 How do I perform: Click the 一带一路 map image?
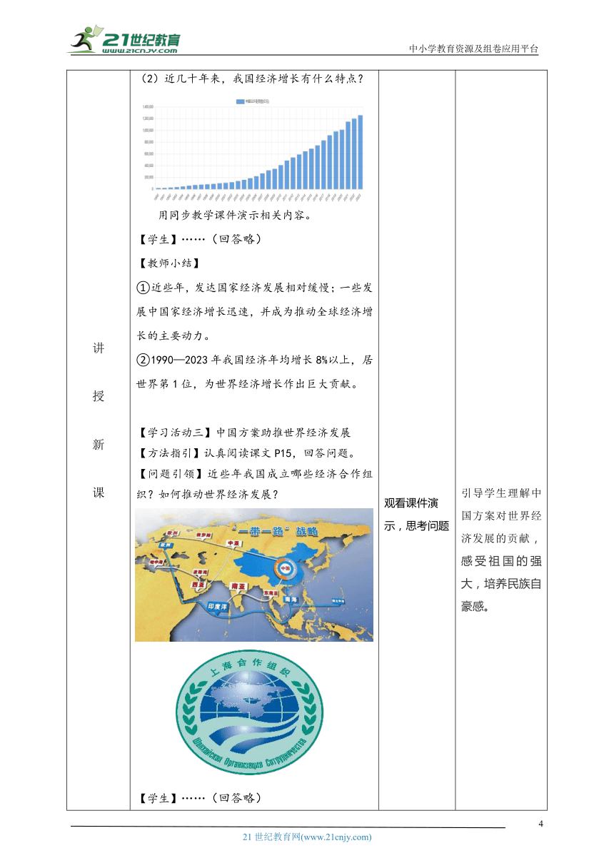click(254, 575)
